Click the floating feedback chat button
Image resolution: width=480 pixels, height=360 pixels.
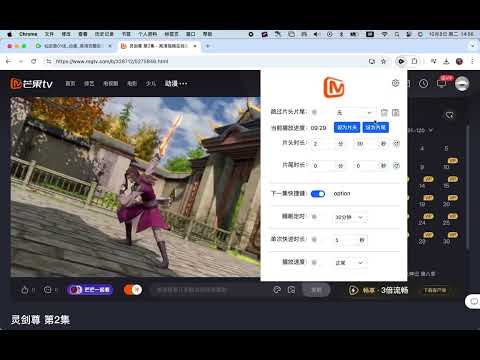point(474,302)
